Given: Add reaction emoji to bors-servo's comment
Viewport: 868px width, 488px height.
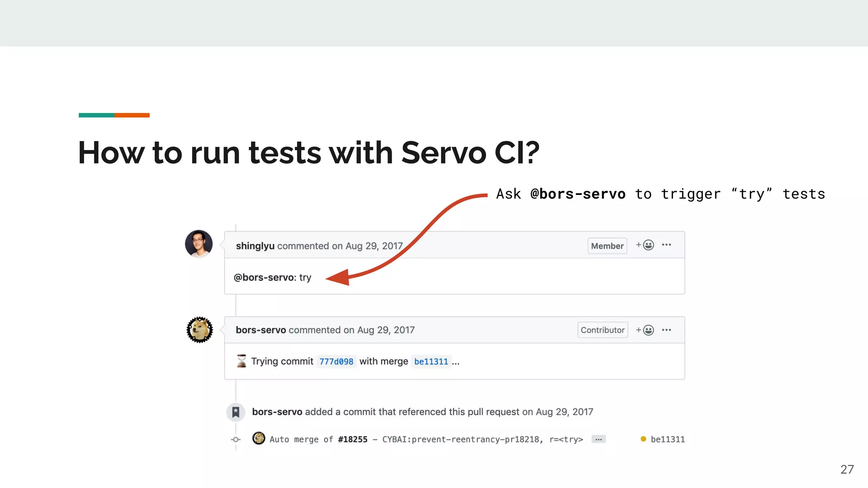Looking at the screenshot, I should [x=645, y=330].
